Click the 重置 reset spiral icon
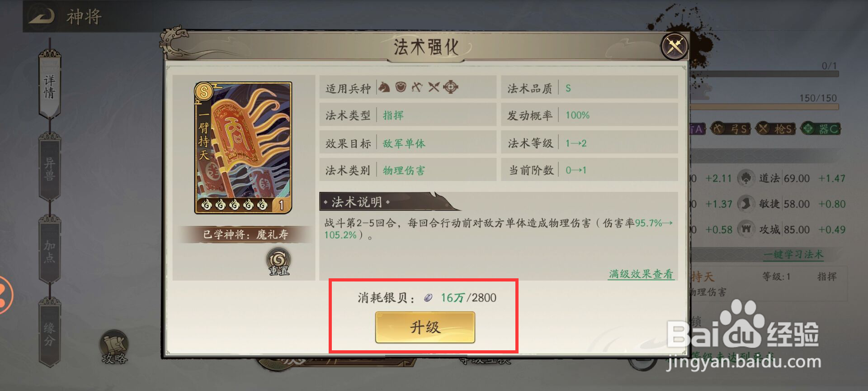 click(278, 262)
